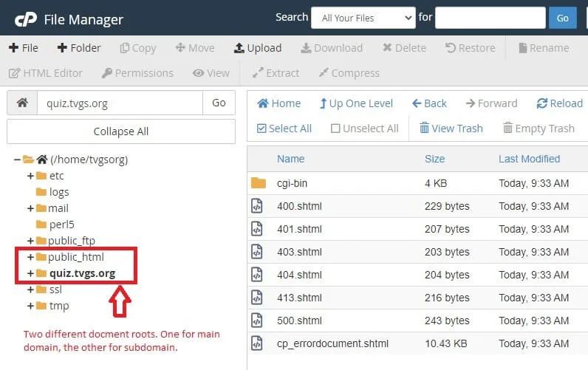This screenshot has width=588, height=370.
Task: Expand the mail folder tree node
Action: [30, 208]
